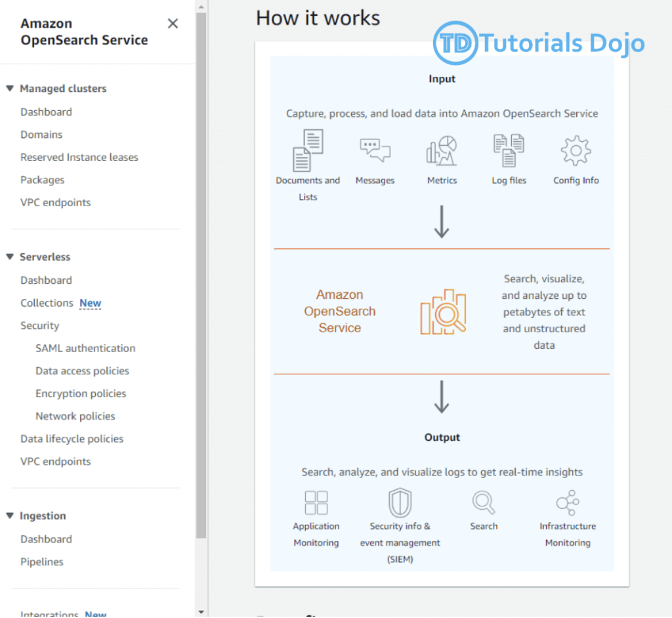Click the 'Input' label

click(x=442, y=79)
